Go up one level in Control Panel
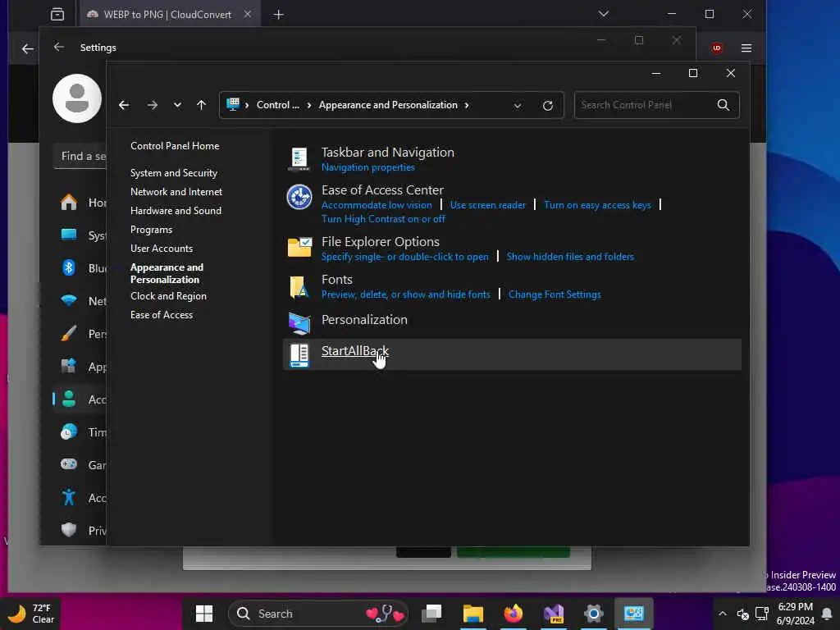The height and width of the screenshot is (630, 840). click(201, 105)
